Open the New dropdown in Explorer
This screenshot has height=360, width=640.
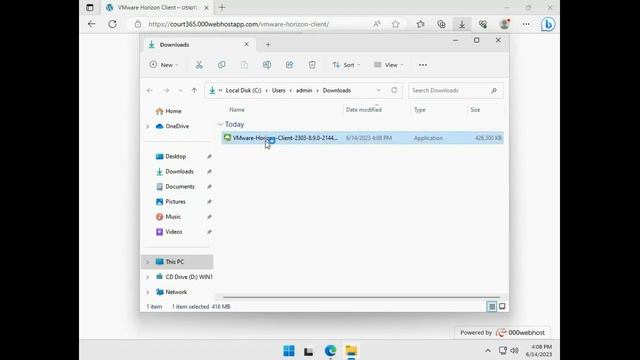pyautogui.click(x=164, y=65)
